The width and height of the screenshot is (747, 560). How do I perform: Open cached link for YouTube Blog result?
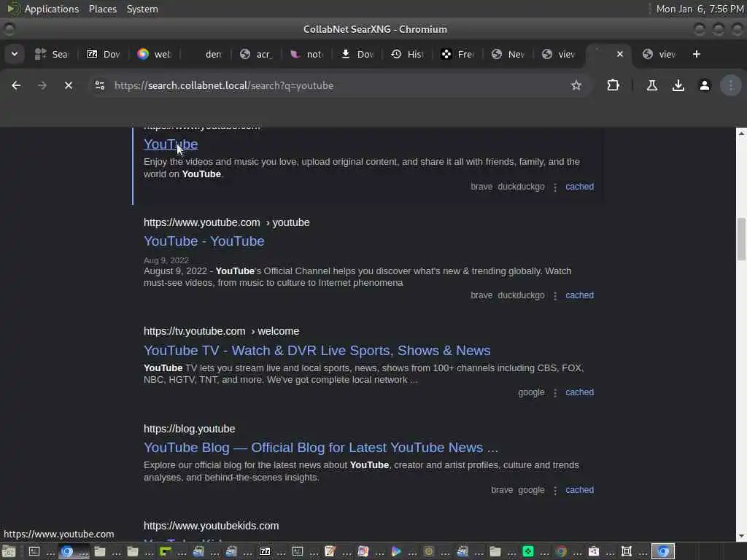579,490
